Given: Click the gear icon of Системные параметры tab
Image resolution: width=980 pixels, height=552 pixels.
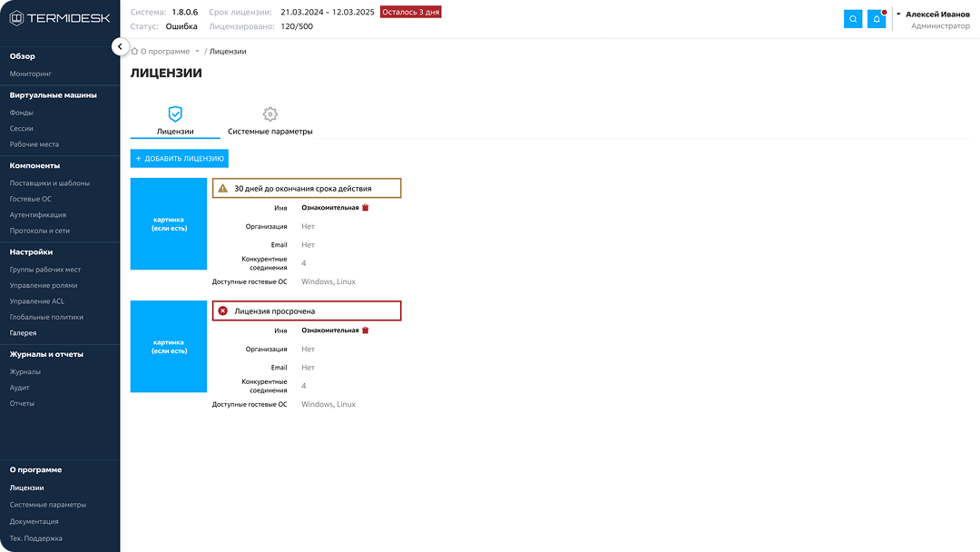Looking at the screenshot, I should click(269, 114).
